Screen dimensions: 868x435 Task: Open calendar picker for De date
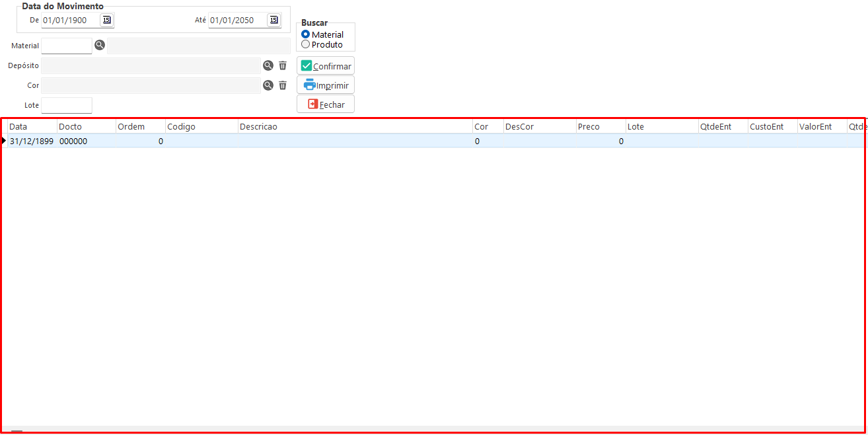coord(106,20)
